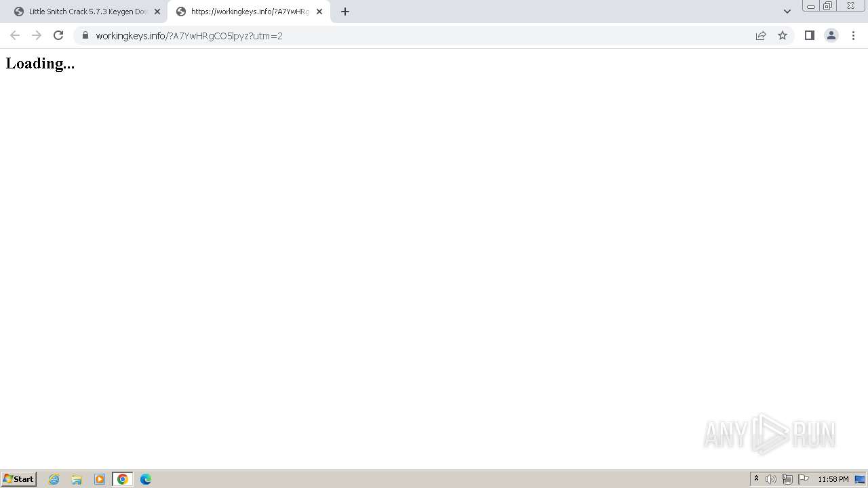Restore down the Chrome window

pos(828,6)
